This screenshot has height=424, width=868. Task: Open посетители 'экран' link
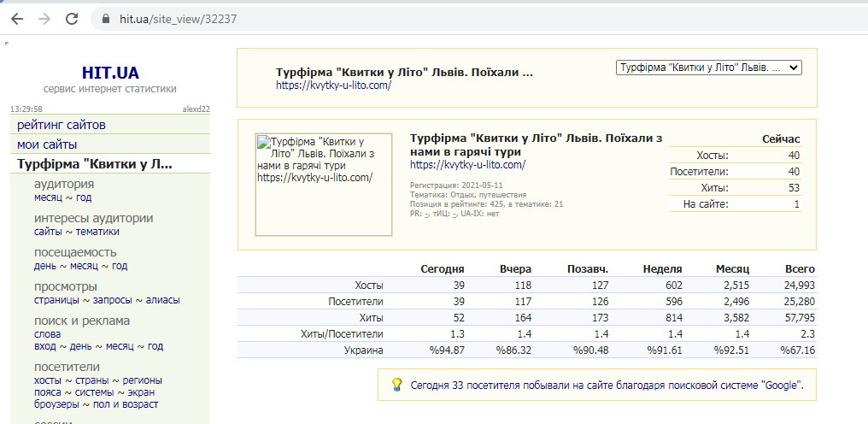click(141, 392)
